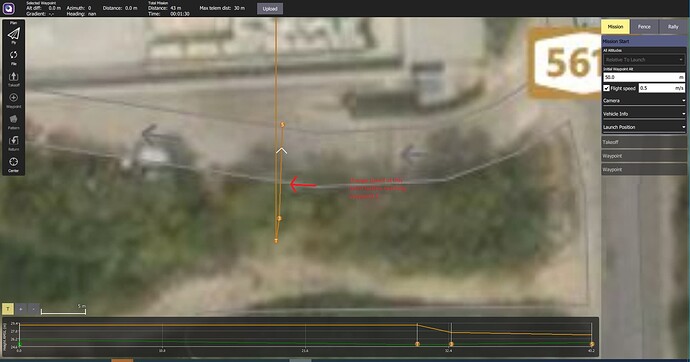Open the File sync tool

14,57
